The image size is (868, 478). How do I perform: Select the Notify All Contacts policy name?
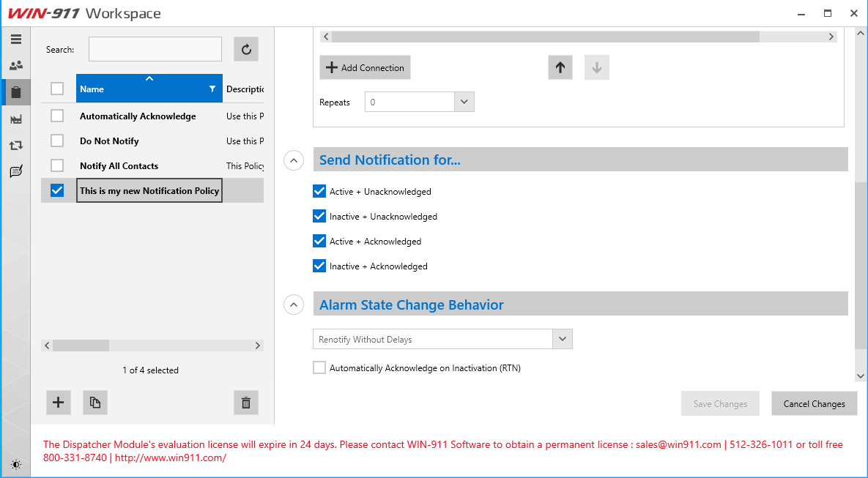pyautogui.click(x=119, y=166)
